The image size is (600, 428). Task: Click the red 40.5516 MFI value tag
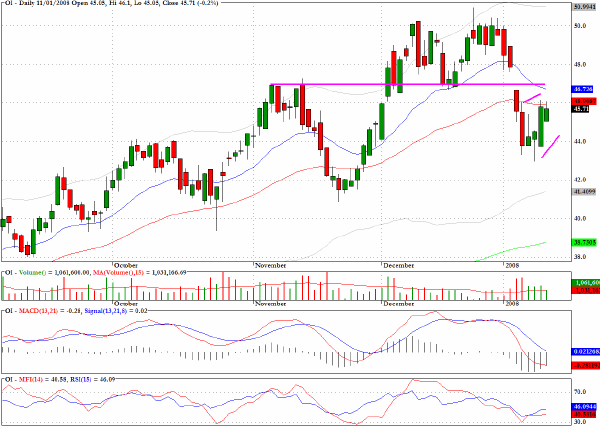pos(585,415)
